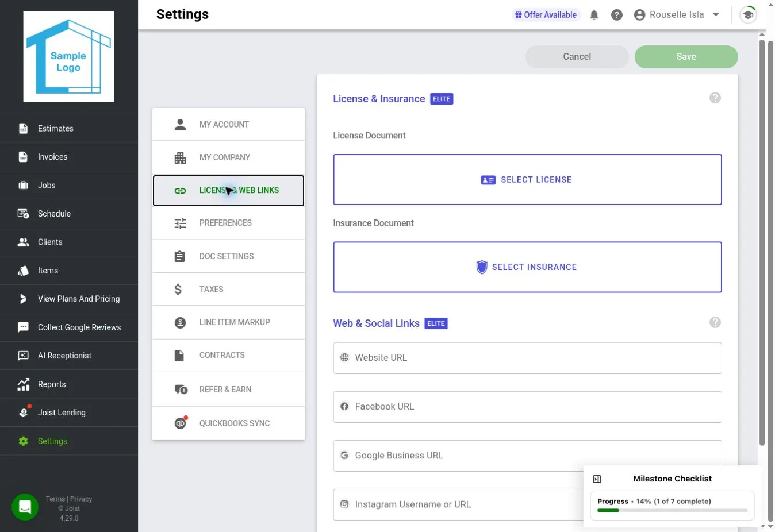Image resolution: width=775 pixels, height=532 pixels.
Task: Collapse the Milestone Checklist panel icon
Action: coord(597,479)
